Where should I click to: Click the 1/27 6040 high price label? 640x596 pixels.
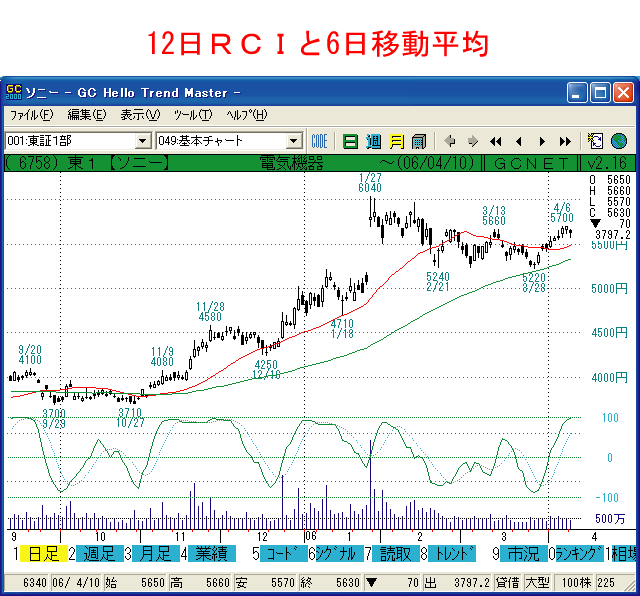click(x=370, y=182)
